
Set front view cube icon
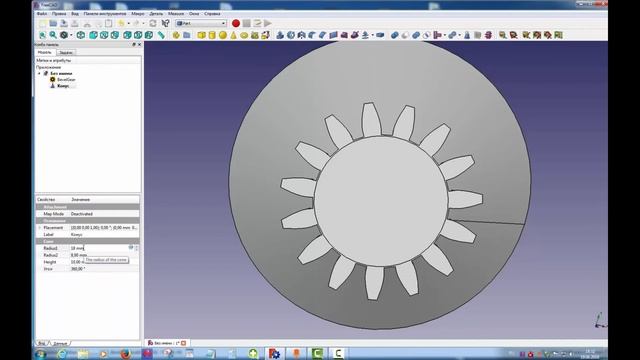(x=93, y=35)
